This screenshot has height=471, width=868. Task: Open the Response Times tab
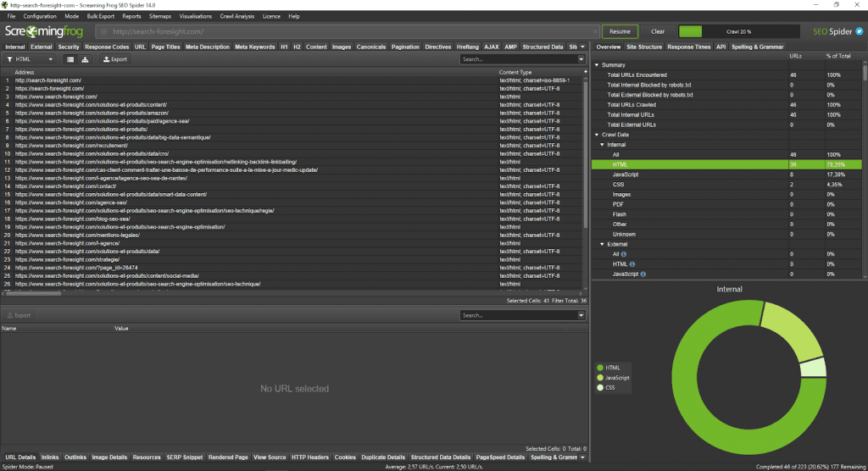688,47
